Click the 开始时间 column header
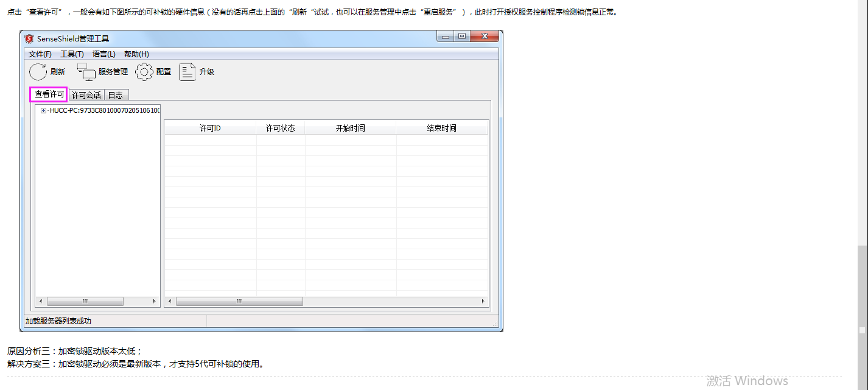The height and width of the screenshot is (390, 868). [351, 128]
